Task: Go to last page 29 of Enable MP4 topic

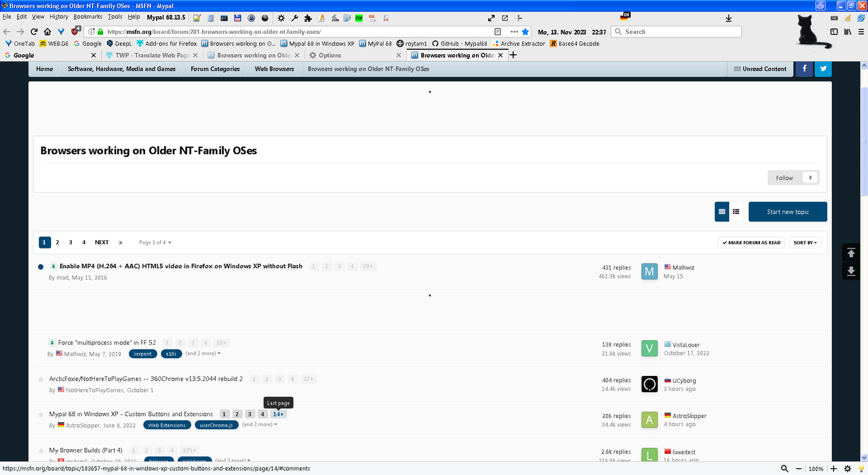Action: click(368, 267)
